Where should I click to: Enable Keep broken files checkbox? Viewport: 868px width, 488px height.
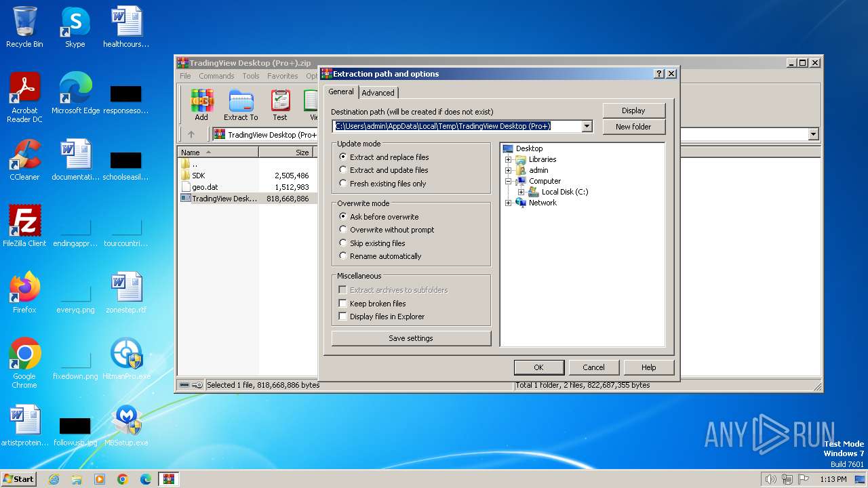click(342, 304)
